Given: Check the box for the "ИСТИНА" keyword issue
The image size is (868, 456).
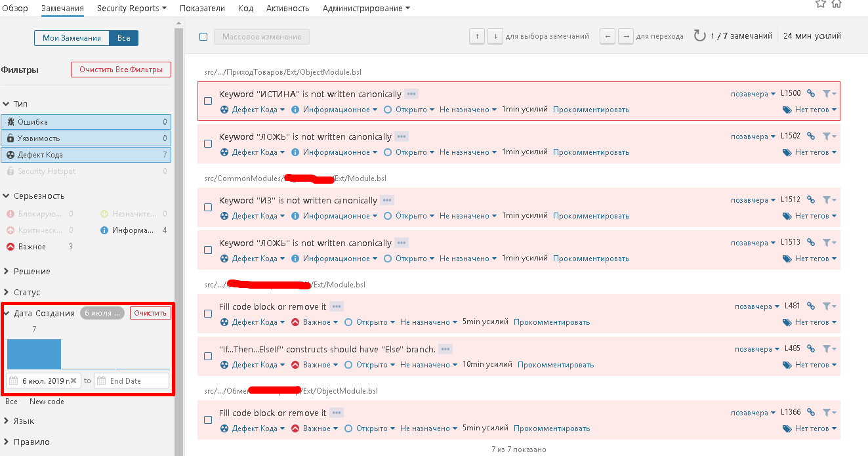Looking at the screenshot, I should [208, 101].
